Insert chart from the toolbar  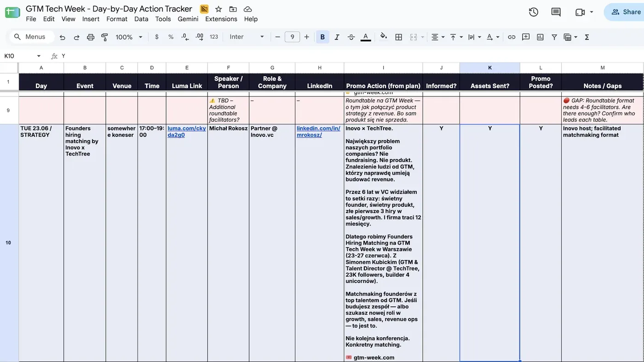tap(540, 37)
